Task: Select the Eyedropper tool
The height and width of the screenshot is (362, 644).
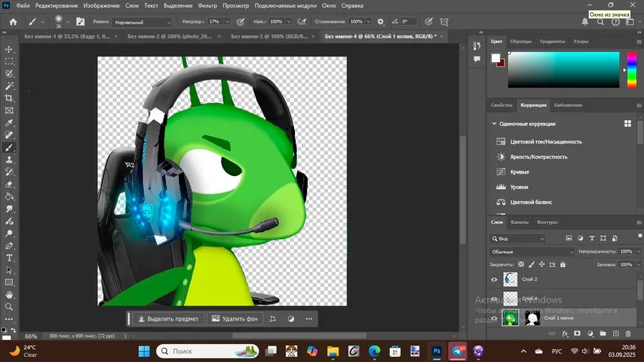Action: pos(9,123)
